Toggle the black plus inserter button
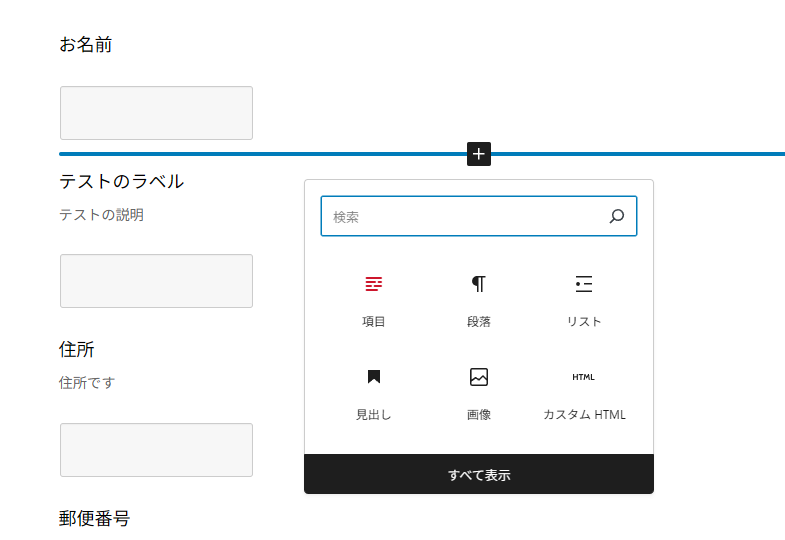This screenshot has width=785, height=540. (479, 154)
